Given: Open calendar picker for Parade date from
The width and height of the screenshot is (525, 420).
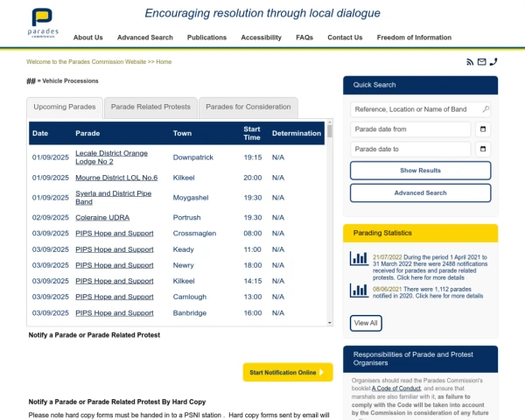Looking at the screenshot, I should pyautogui.click(x=483, y=129).
